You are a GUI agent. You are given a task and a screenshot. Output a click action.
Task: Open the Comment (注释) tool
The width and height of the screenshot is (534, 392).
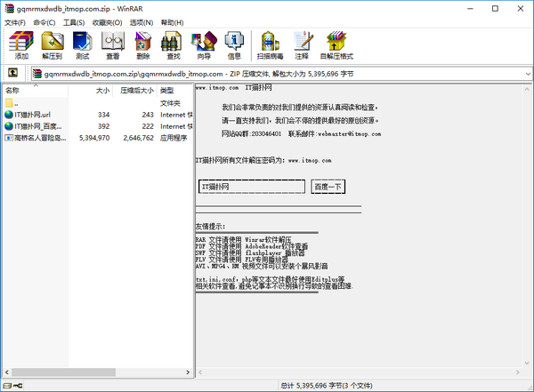pos(302,45)
